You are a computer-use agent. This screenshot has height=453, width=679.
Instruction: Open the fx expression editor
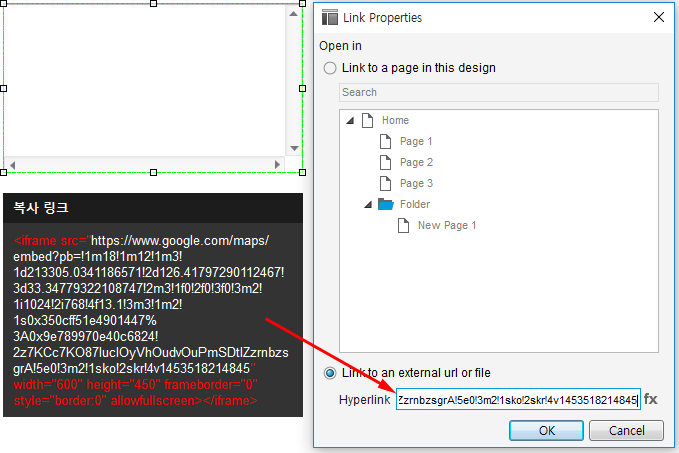(650, 399)
